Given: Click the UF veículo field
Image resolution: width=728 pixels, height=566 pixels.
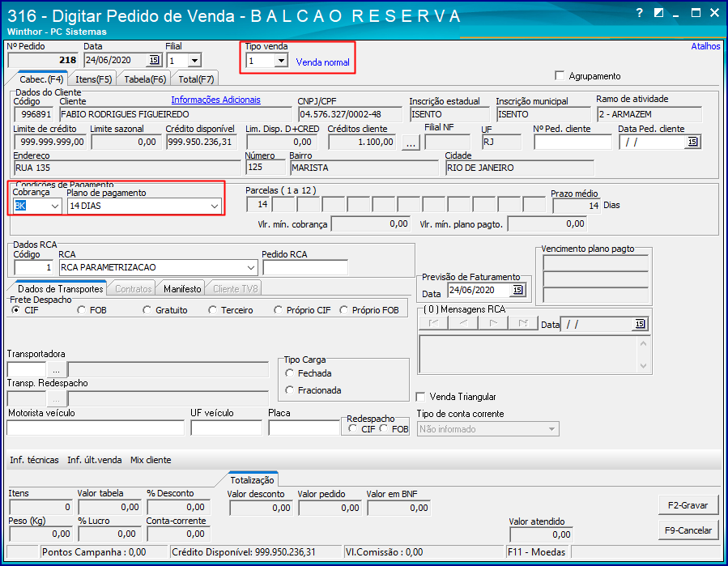Looking at the screenshot, I should coord(227,428).
